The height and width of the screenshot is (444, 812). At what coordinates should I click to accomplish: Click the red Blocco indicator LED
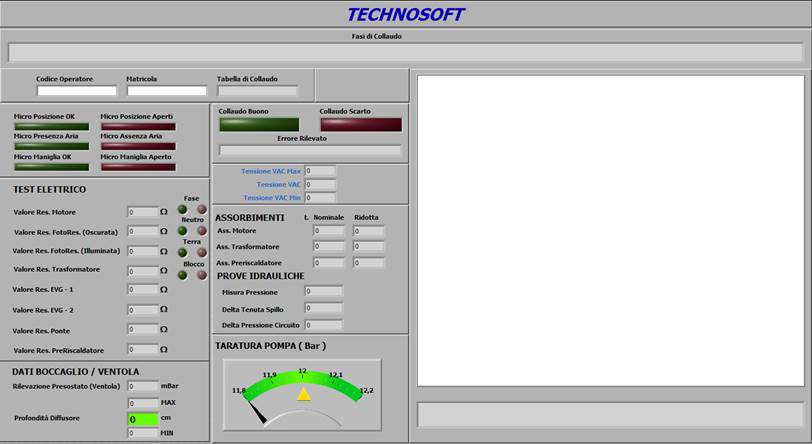point(201,275)
